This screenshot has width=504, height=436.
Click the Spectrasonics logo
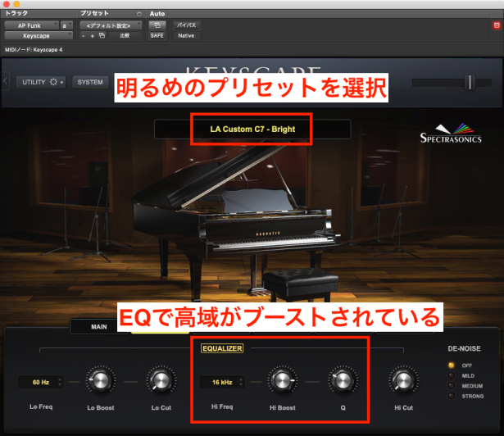[450, 134]
